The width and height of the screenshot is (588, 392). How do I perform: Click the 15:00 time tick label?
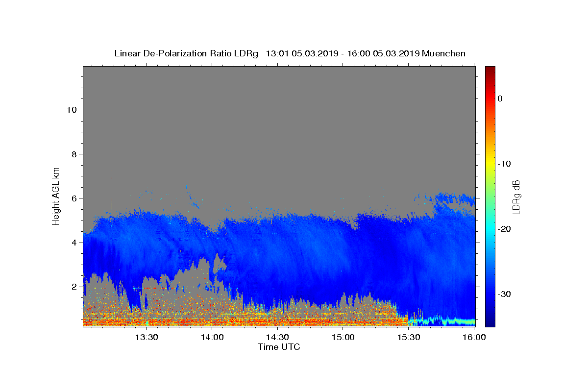[x=343, y=337]
